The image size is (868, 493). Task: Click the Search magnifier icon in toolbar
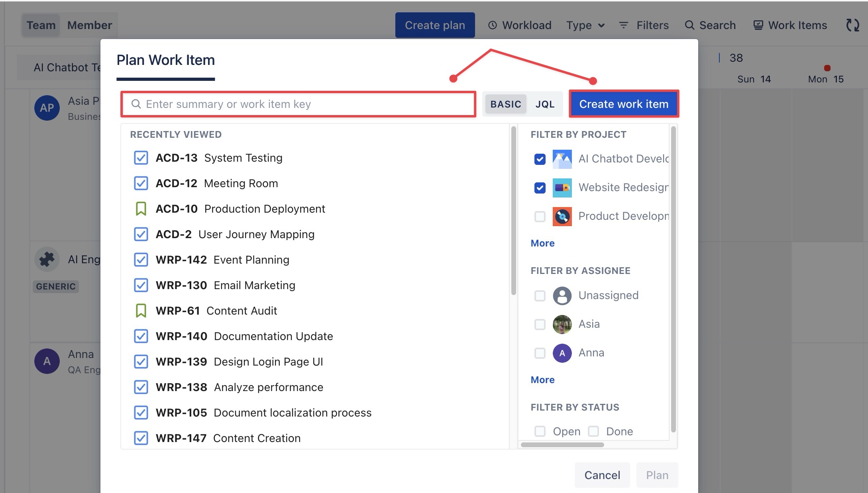pos(689,25)
